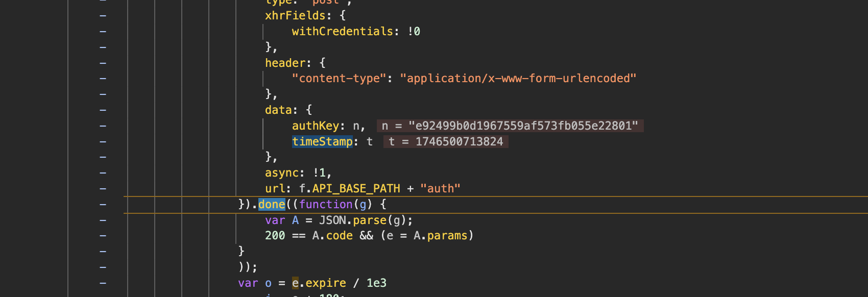Screen dimensions: 868x297
Task: Click the async property name
Action: 281,173
